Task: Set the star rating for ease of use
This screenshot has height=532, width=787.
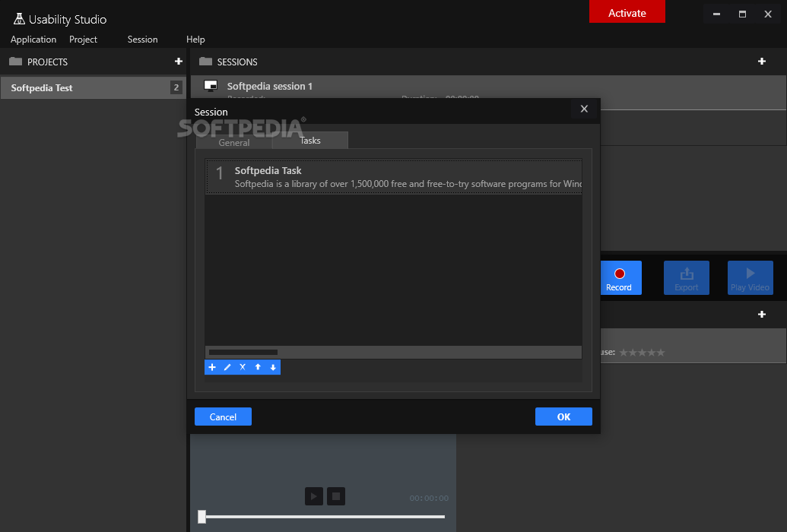Action: coord(642,353)
